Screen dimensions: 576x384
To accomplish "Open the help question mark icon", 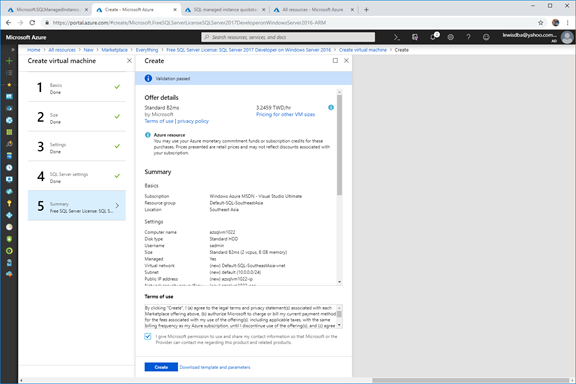I will pyautogui.click(x=468, y=37).
